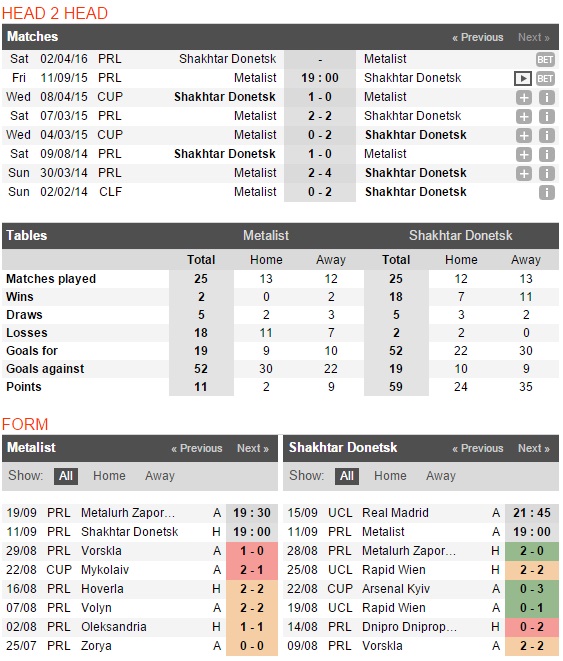This screenshot has height=661, width=563.
Task: Click Vorskla 1 - 0 result score
Action: point(252,551)
